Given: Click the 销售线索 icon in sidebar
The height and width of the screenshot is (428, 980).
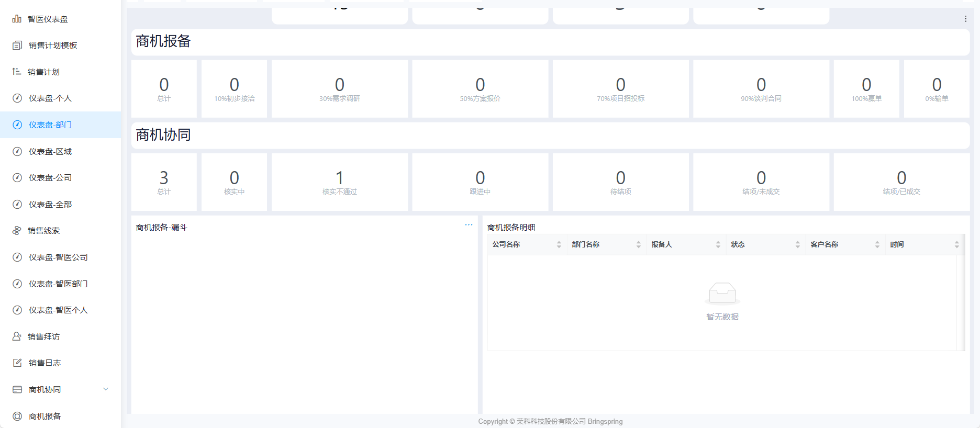Looking at the screenshot, I should (17, 231).
